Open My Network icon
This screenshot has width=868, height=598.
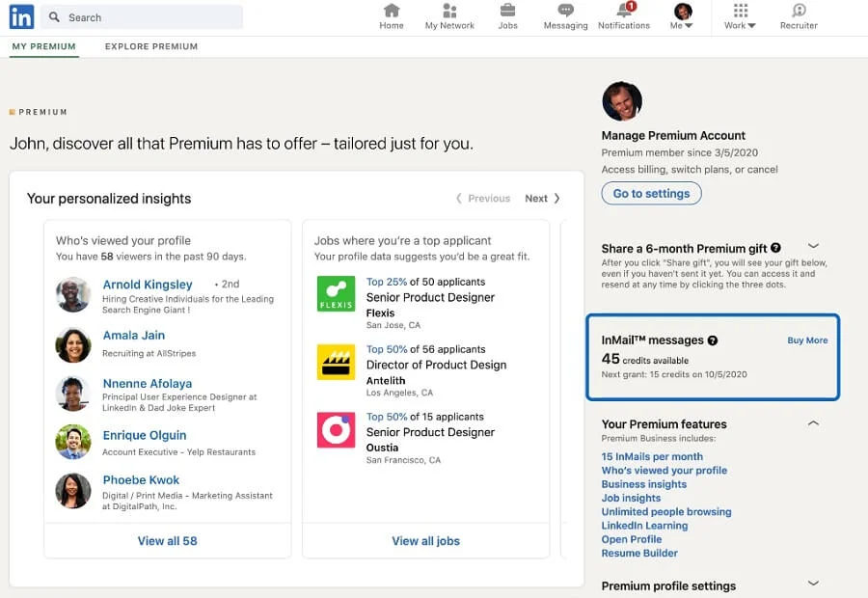click(x=449, y=12)
